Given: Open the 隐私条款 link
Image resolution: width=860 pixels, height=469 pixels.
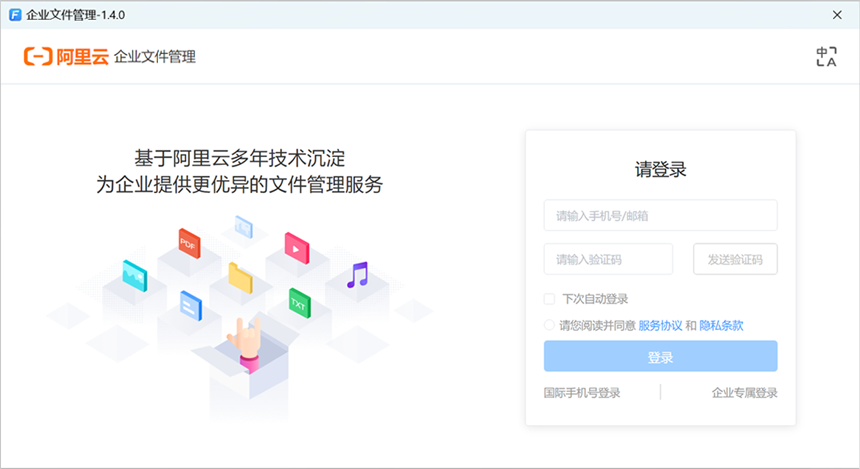Looking at the screenshot, I should 721,325.
